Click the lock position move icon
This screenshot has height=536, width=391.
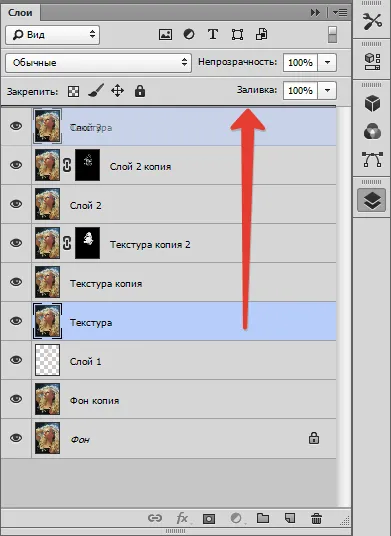tap(117, 91)
